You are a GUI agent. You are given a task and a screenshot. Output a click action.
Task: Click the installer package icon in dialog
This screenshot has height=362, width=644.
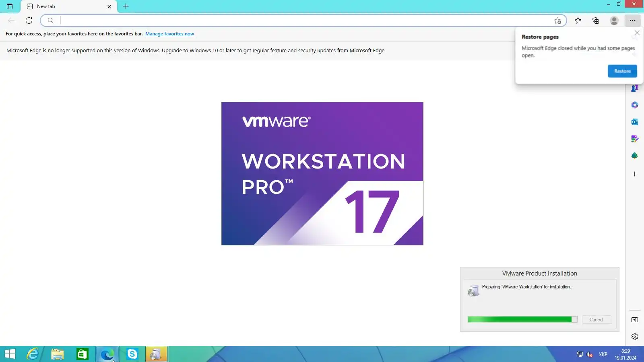[473, 290]
